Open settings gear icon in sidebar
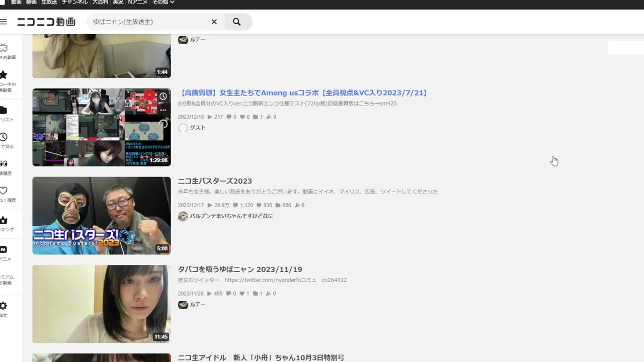The height and width of the screenshot is (362, 644). pyautogui.click(x=4, y=306)
